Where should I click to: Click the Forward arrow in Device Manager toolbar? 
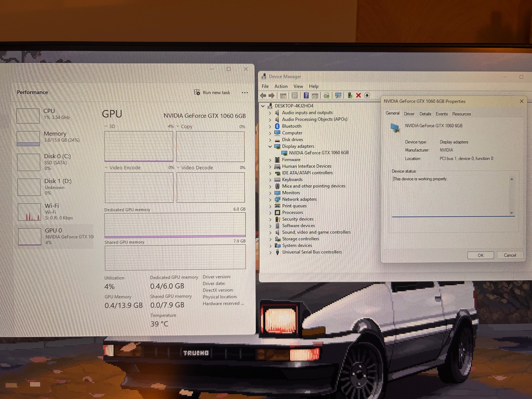[271, 96]
